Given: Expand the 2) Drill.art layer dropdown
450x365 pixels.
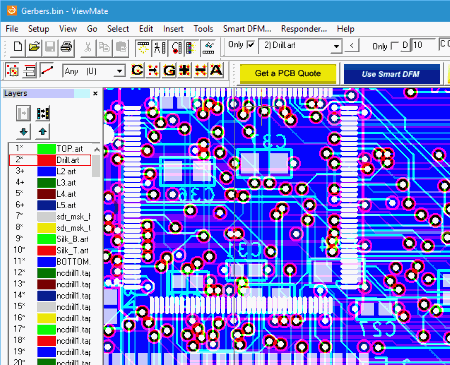Looking at the screenshot, I should click(x=337, y=46).
